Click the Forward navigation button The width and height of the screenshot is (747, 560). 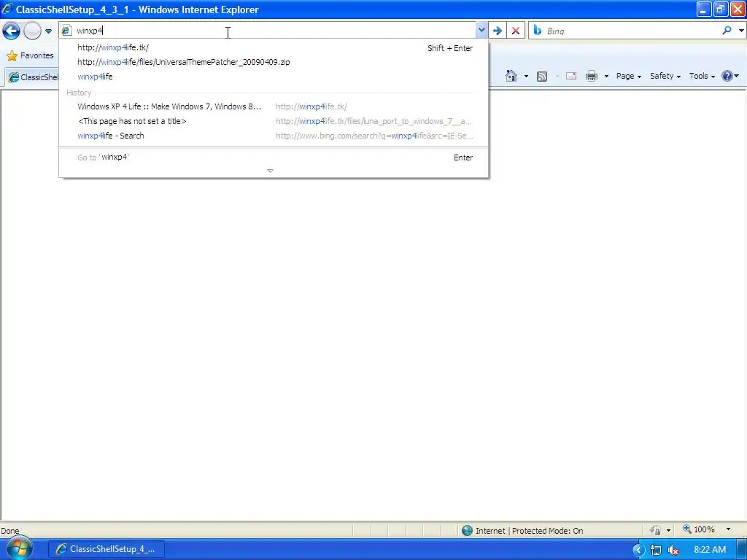click(x=32, y=31)
